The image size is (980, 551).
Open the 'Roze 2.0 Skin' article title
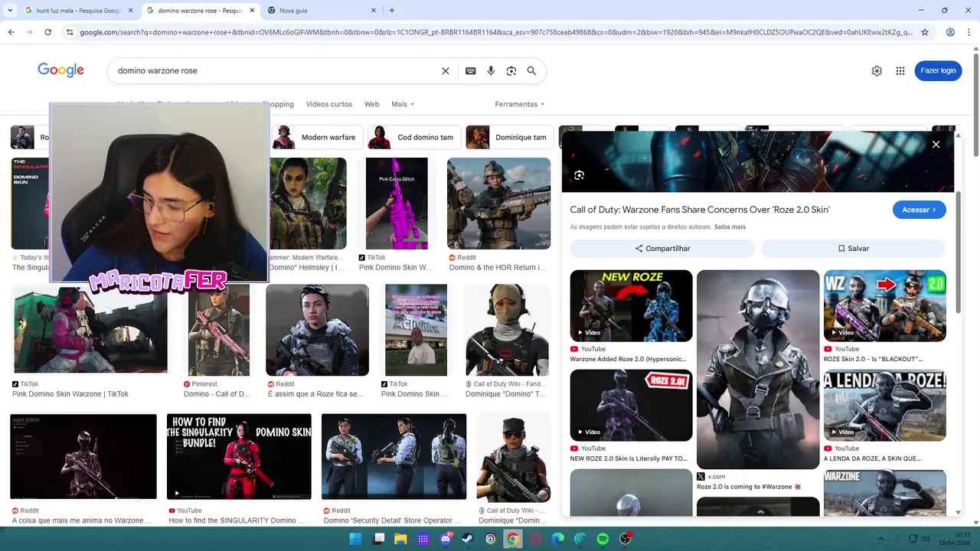point(700,210)
